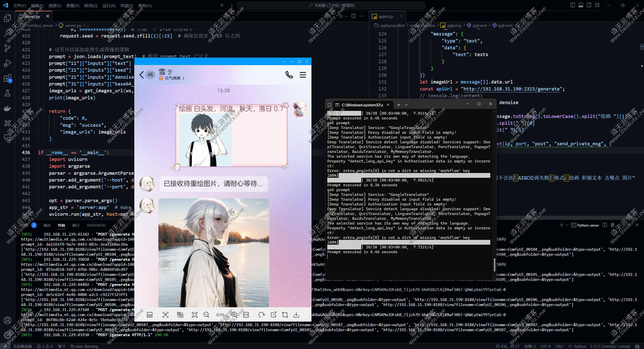Run Python file with the play icon
Viewport: 644px width, 349px height.
[341, 16]
